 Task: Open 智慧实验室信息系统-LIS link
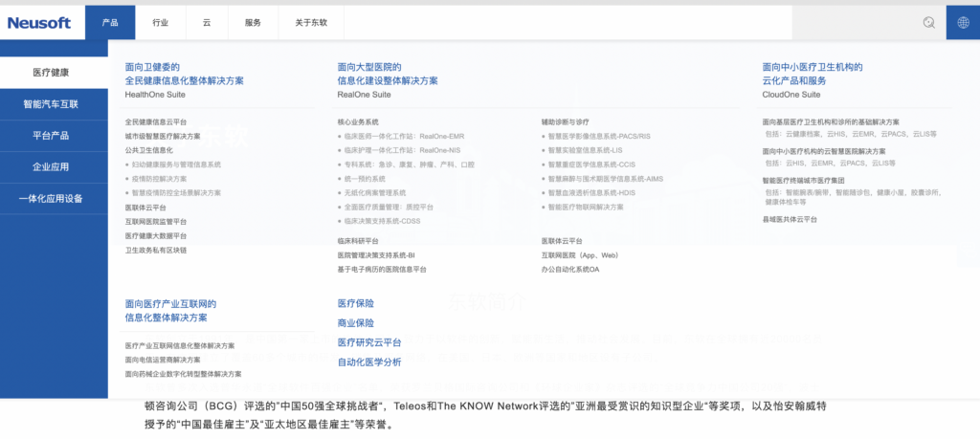pos(585,150)
